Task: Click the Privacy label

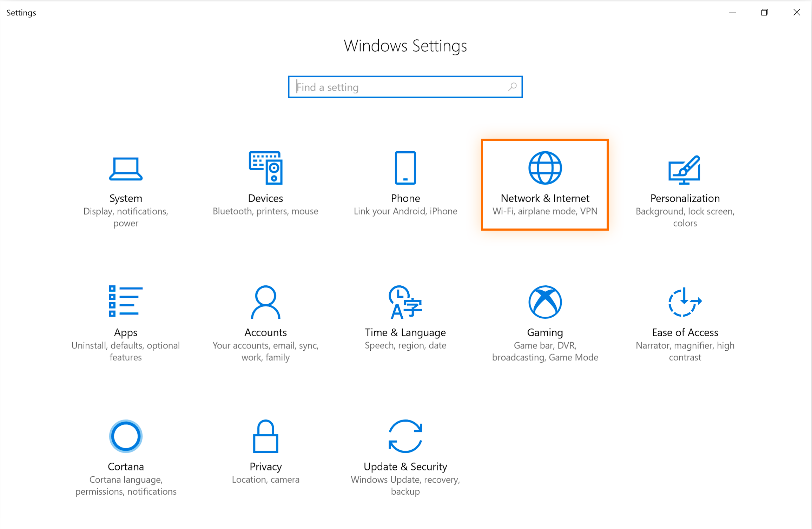Action: (x=266, y=467)
